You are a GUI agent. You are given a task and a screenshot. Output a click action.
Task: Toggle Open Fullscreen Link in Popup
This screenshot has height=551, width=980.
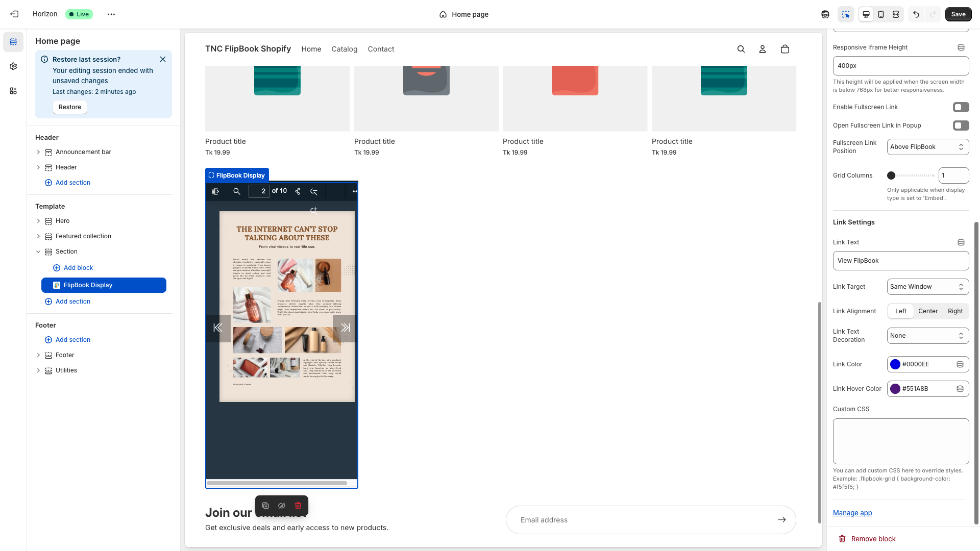point(961,126)
